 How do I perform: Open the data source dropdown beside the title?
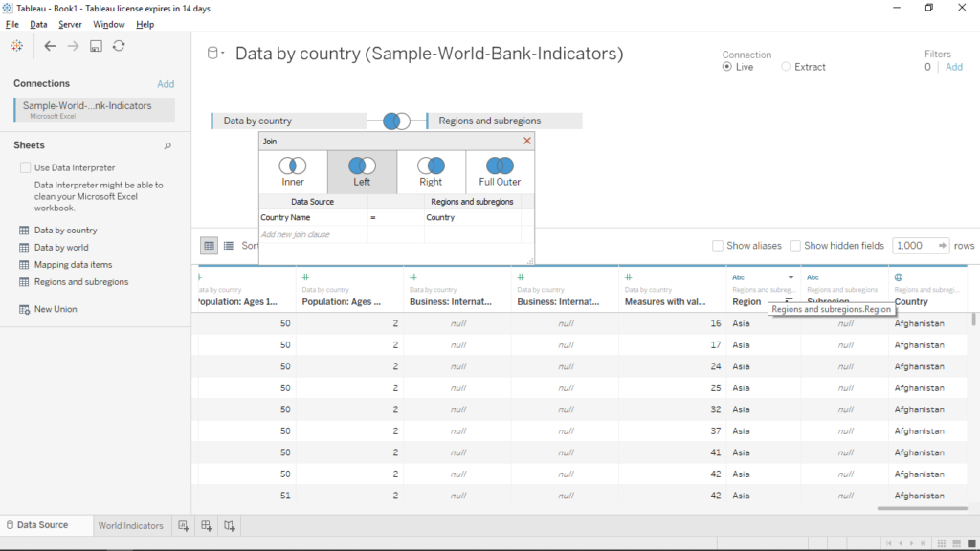point(222,55)
